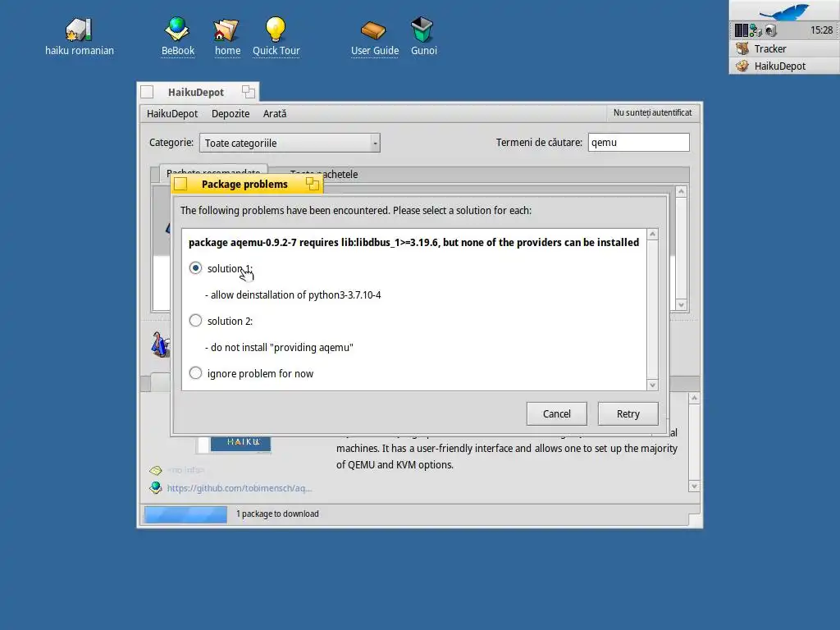Click the package download progress bar
Viewport: 840px width, 630px height.
[x=185, y=514]
